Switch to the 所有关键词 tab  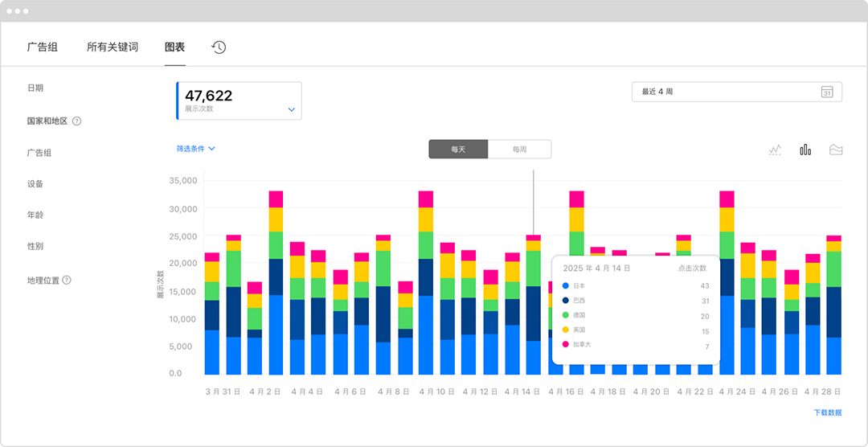point(113,47)
